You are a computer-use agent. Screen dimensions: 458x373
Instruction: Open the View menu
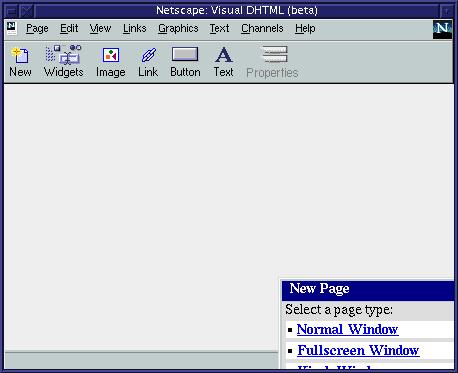coord(100,28)
